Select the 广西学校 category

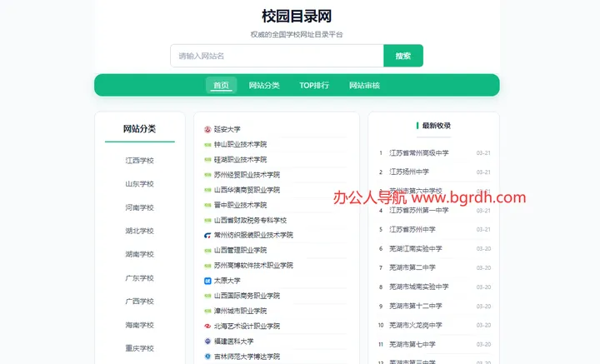coord(140,302)
